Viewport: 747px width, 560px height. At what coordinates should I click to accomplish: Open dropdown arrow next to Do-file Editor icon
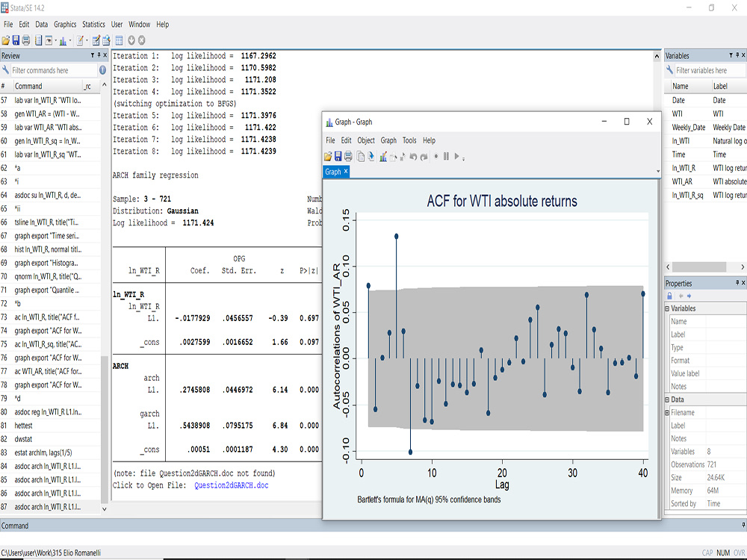click(87, 40)
